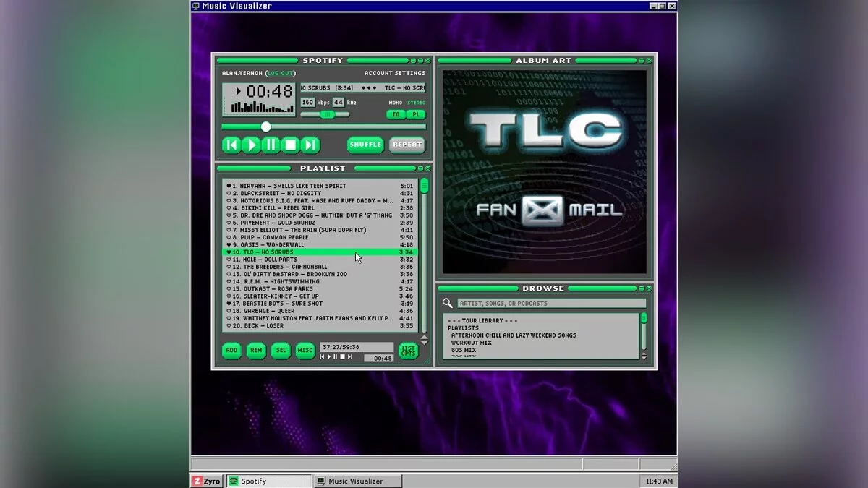This screenshot has height=488, width=868.
Task: Open the Zyro start button
Action: click(x=207, y=481)
